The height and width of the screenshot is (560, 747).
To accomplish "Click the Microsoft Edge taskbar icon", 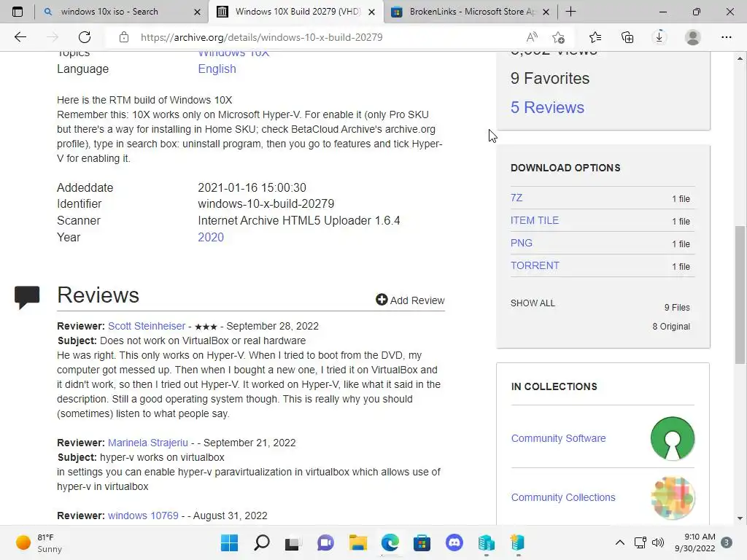I will point(390,542).
